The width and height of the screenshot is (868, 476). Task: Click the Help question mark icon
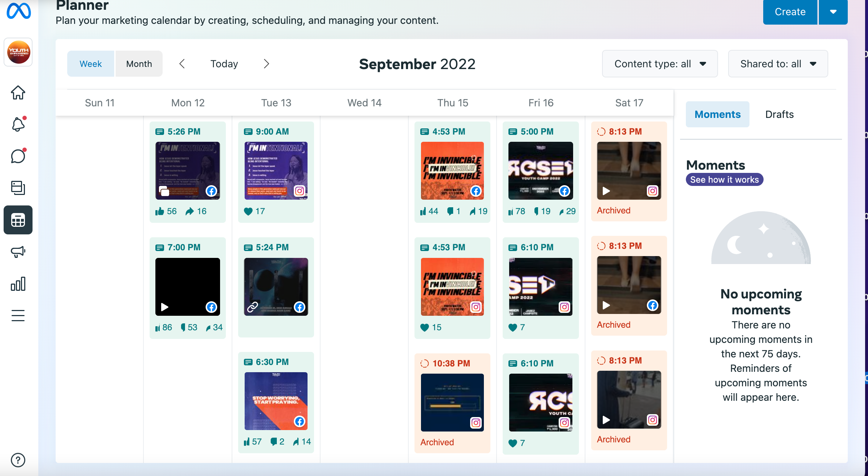click(18, 460)
